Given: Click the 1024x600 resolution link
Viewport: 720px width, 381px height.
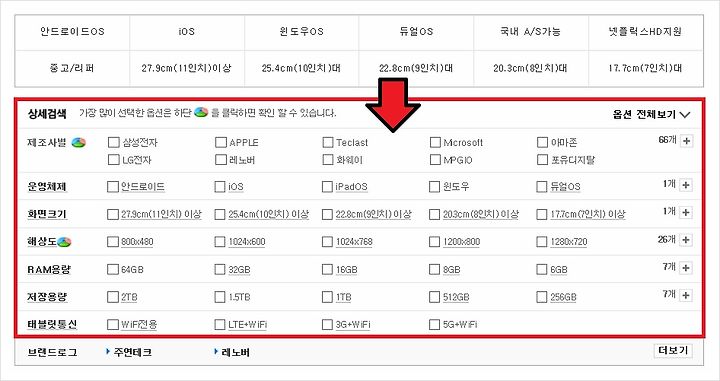Looking at the screenshot, I should 247,242.
